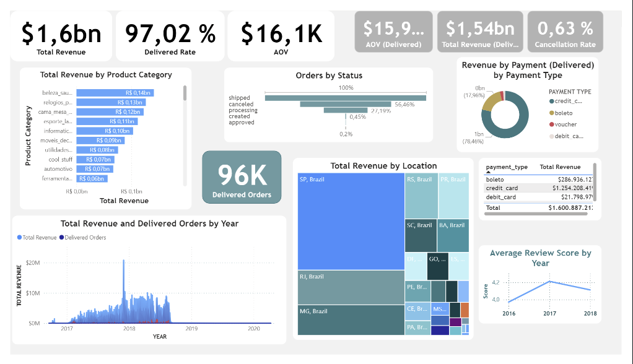Click the Total Revenue legend dot in yearly chart
633x364 pixels.
click(x=19, y=238)
